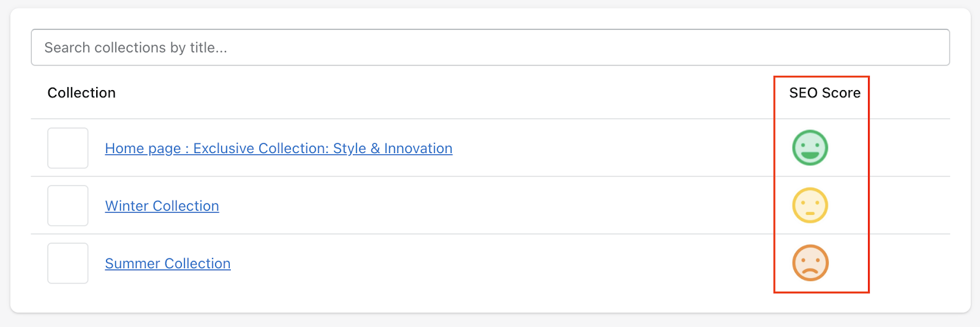This screenshot has width=980, height=327.
Task: Click the thumbnail beside the Summer Collection link
Action: pos(68,263)
